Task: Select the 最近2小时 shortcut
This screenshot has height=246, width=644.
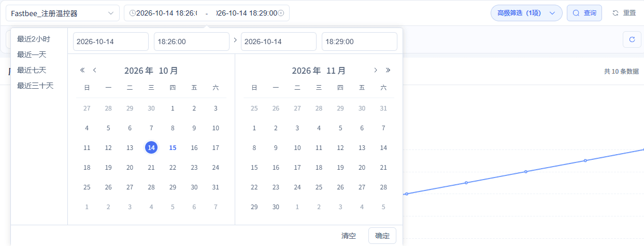Action: 34,39
